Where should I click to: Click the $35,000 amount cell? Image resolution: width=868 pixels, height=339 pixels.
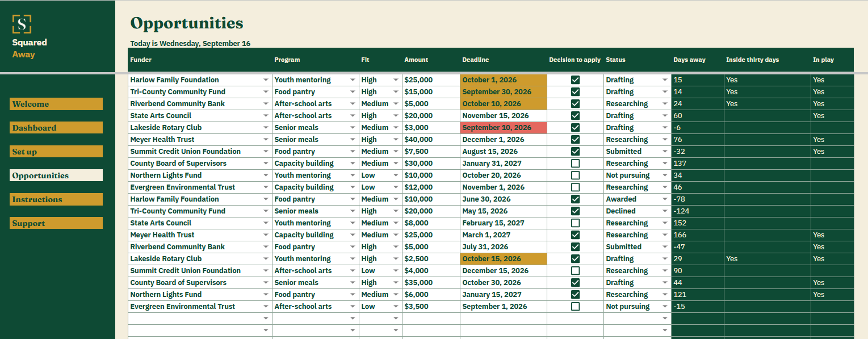(x=431, y=283)
